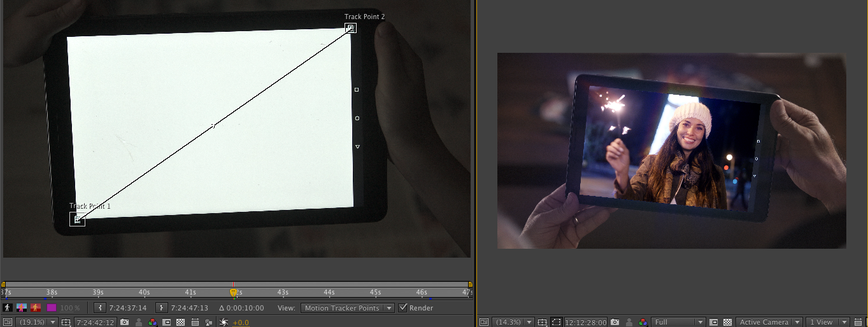This screenshot has height=327, width=868.
Task: Click the 12:12:28:00 current time field
Action: tap(586, 323)
